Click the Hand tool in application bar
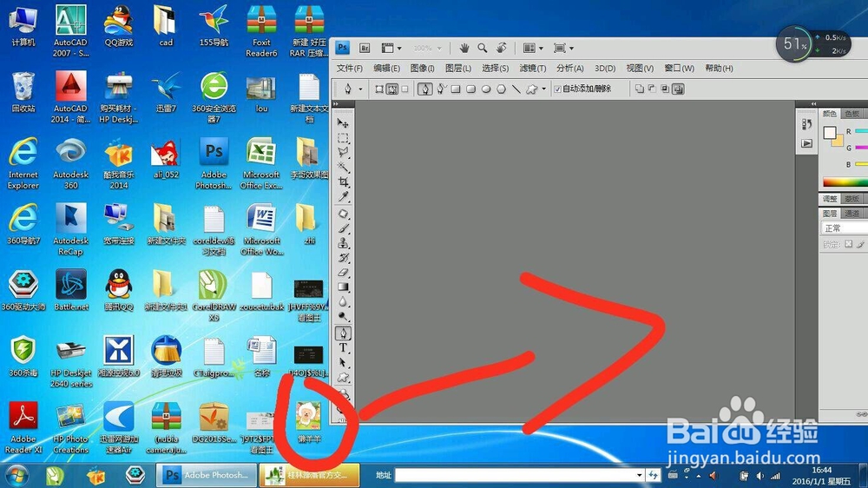The image size is (868, 488). pos(464,48)
